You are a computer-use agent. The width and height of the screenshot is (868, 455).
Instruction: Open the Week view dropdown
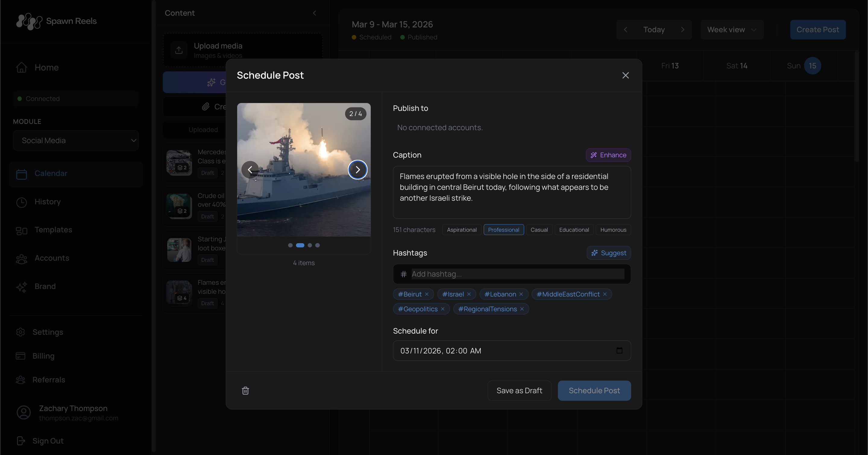pos(732,29)
